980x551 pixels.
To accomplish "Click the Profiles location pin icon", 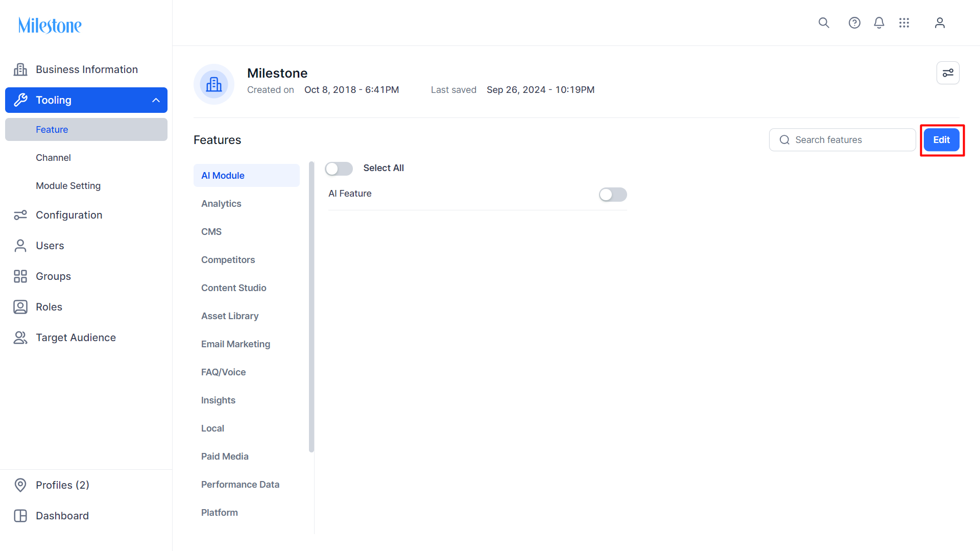I will [20, 485].
